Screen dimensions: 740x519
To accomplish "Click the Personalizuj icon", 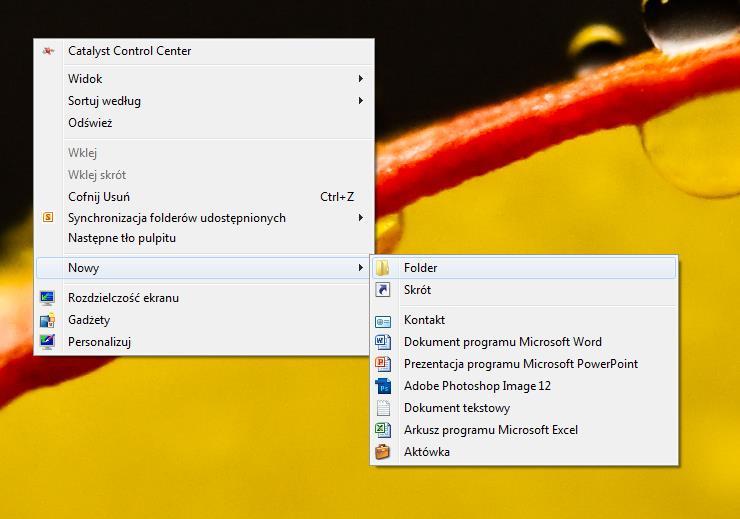I will click(x=47, y=342).
